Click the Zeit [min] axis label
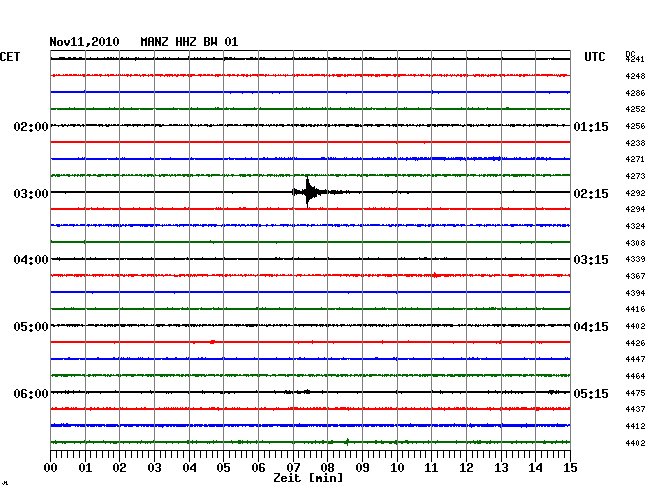Viewport: 650px width, 494px height. pyautogui.click(x=308, y=479)
